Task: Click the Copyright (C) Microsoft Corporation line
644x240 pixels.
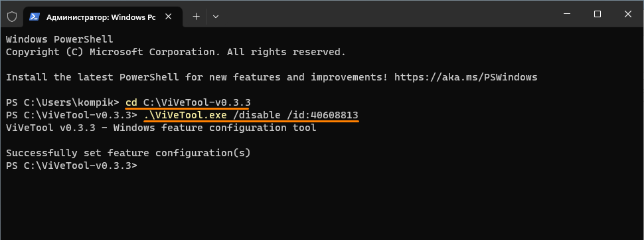Action: pyautogui.click(x=176, y=53)
